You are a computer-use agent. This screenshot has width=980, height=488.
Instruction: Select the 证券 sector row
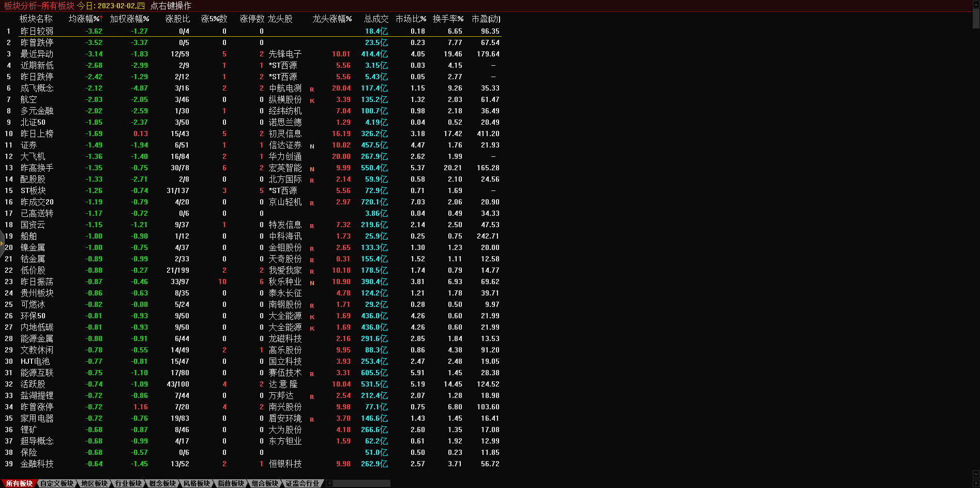(28, 145)
